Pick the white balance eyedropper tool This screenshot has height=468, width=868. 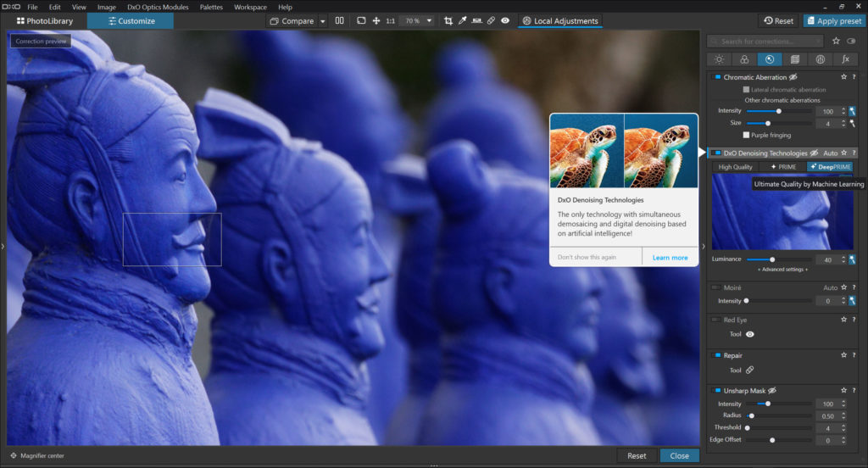click(463, 20)
